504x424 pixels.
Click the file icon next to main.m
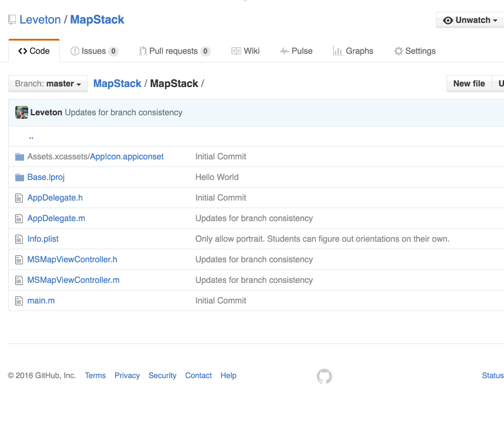tap(19, 301)
